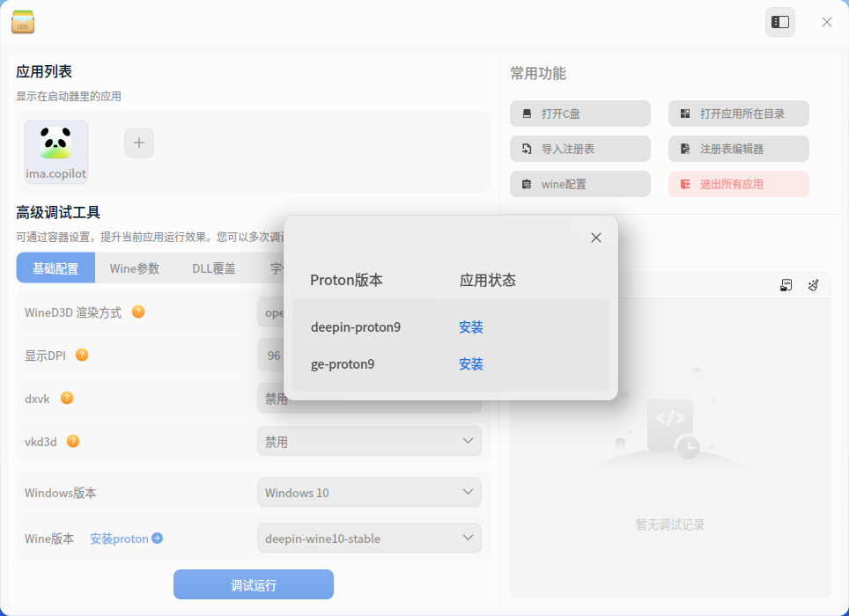849x616 pixels.
Task: Click the 应用状态 column header
Action: [x=487, y=280]
